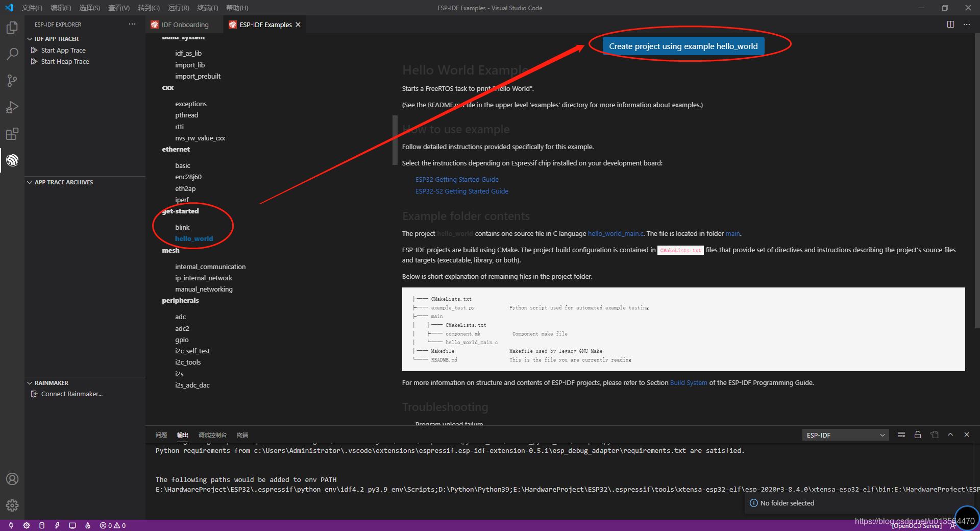Maximize the bottom panel with chevron
This screenshot has height=531, width=980.
coord(950,435)
